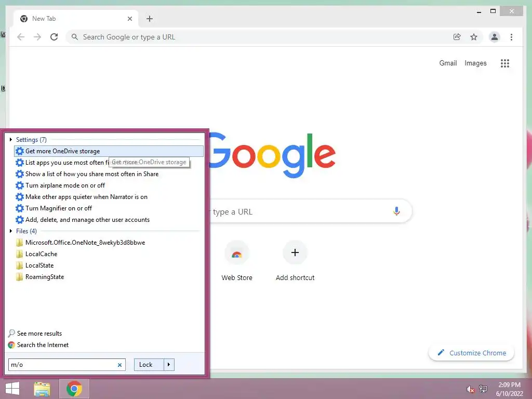Click See more results

click(x=39, y=334)
